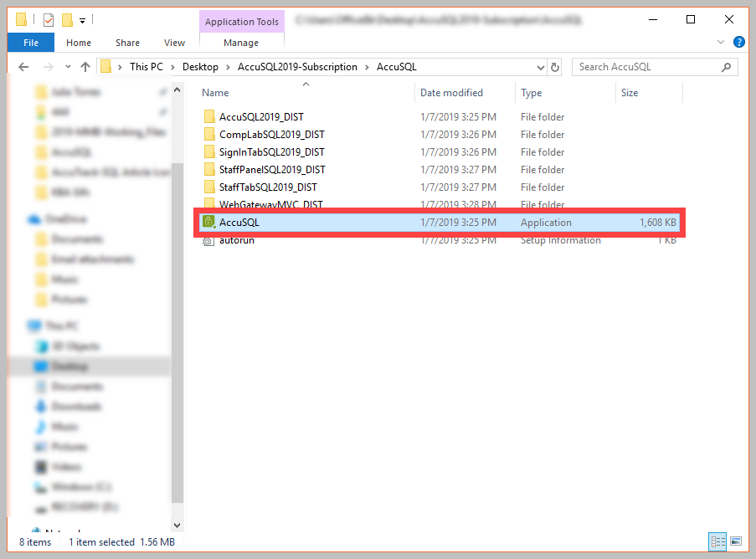The image size is (756, 559).
Task: Select the StaffTabSQL2019_DIST file name
Action: [x=268, y=187]
